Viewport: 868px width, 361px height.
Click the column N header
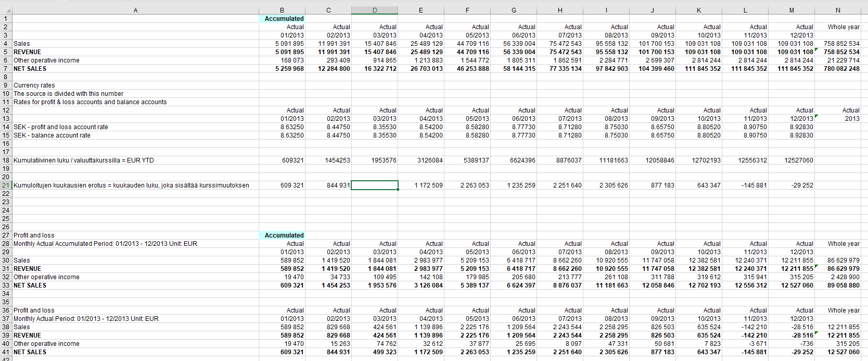[838, 10]
